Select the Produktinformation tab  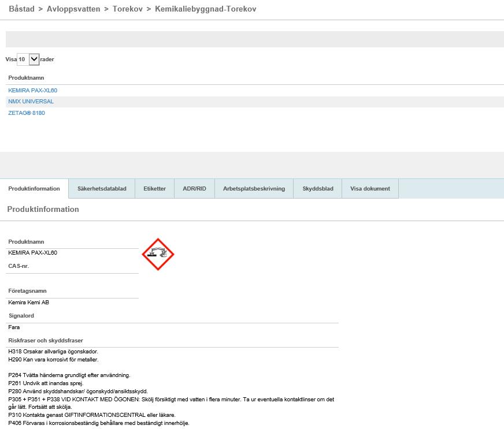pyautogui.click(x=34, y=188)
